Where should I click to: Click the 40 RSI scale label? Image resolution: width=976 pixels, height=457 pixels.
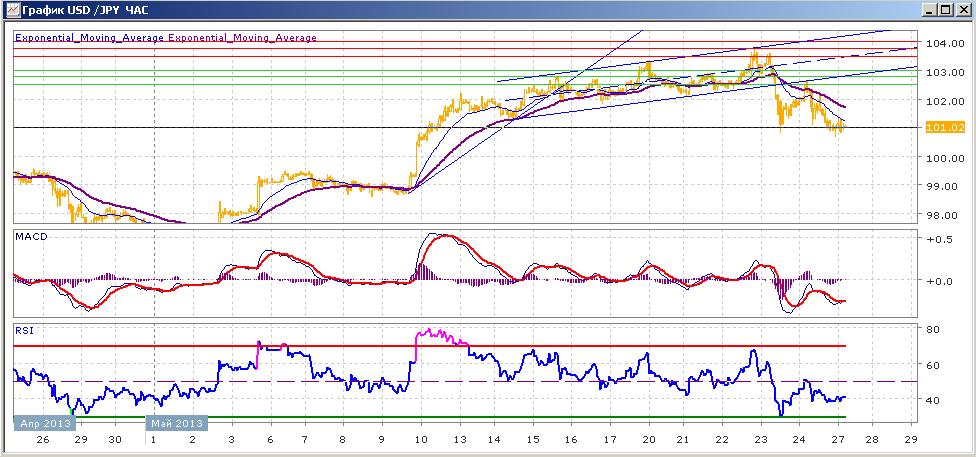coord(934,400)
